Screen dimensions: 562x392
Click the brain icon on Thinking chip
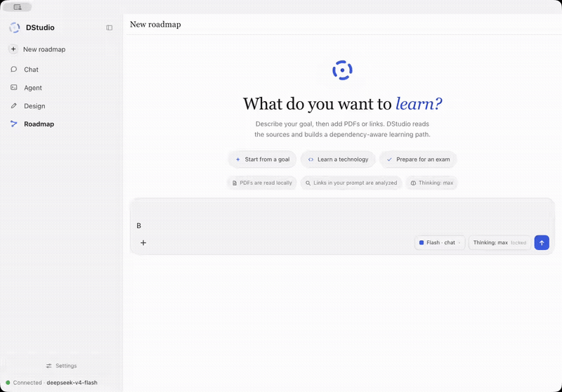[x=413, y=183]
